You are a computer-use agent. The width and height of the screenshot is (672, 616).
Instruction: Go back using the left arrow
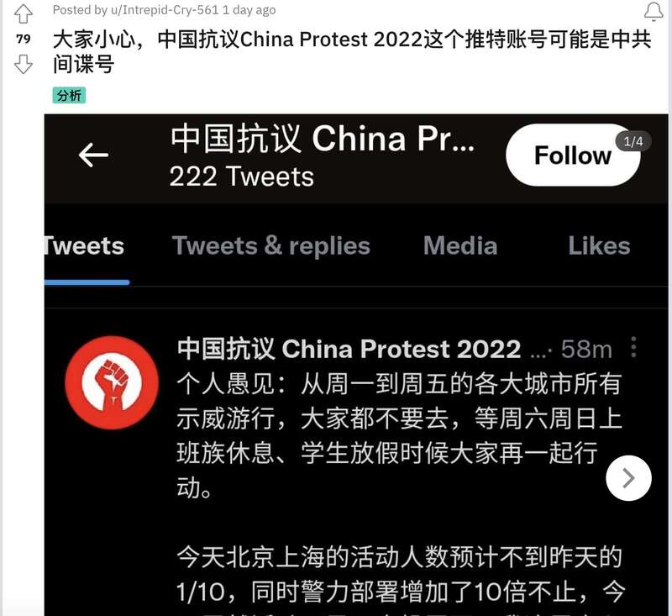(93, 155)
